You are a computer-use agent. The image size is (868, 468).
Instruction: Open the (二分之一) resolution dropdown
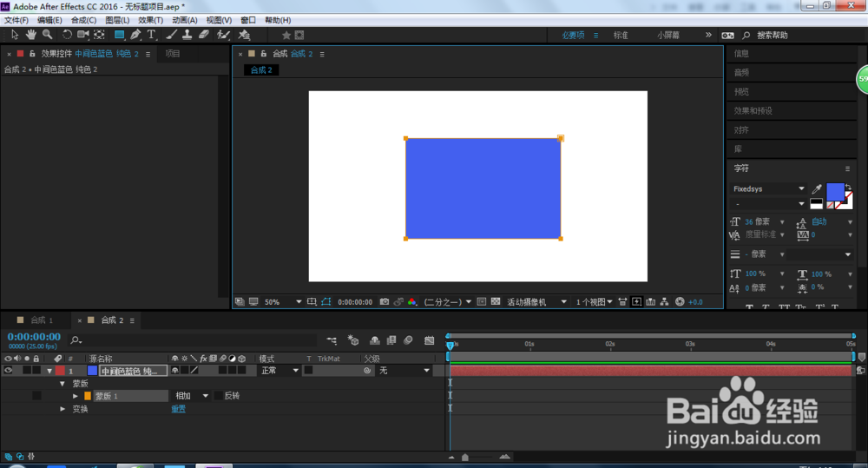pos(447,302)
